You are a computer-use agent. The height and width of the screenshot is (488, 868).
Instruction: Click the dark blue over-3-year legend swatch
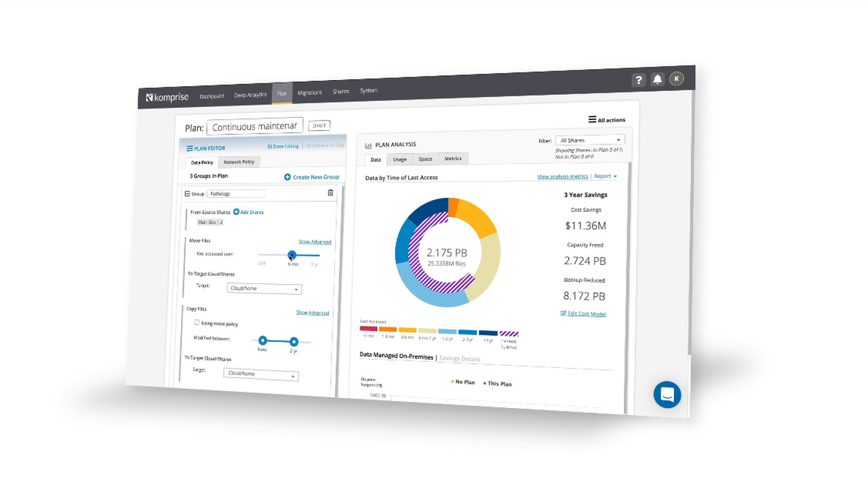[488, 333]
